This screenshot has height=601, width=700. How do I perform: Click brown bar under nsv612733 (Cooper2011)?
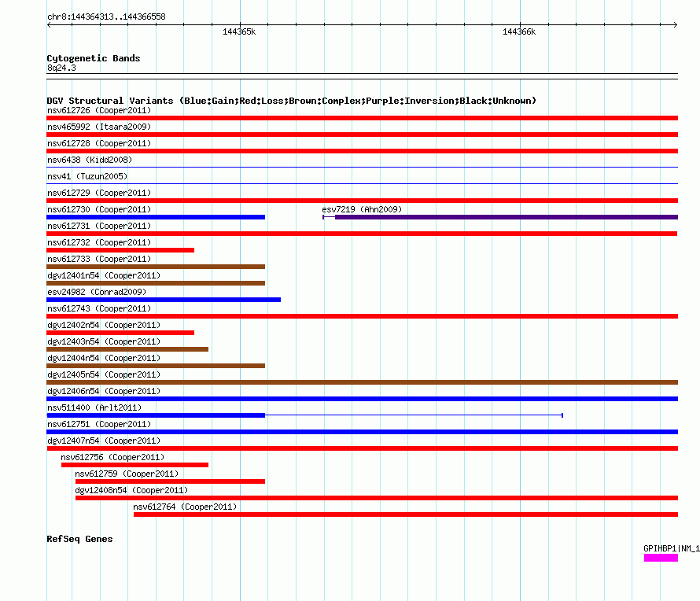pyautogui.click(x=156, y=267)
